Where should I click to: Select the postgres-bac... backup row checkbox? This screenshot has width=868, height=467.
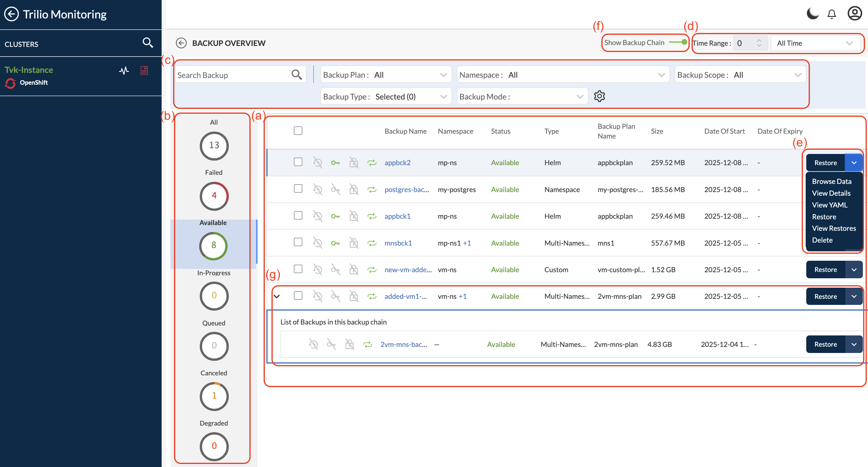click(x=298, y=188)
